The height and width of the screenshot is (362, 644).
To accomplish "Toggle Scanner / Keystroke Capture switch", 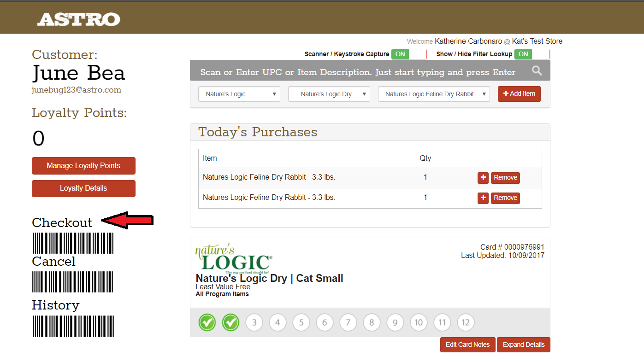I will tap(409, 54).
